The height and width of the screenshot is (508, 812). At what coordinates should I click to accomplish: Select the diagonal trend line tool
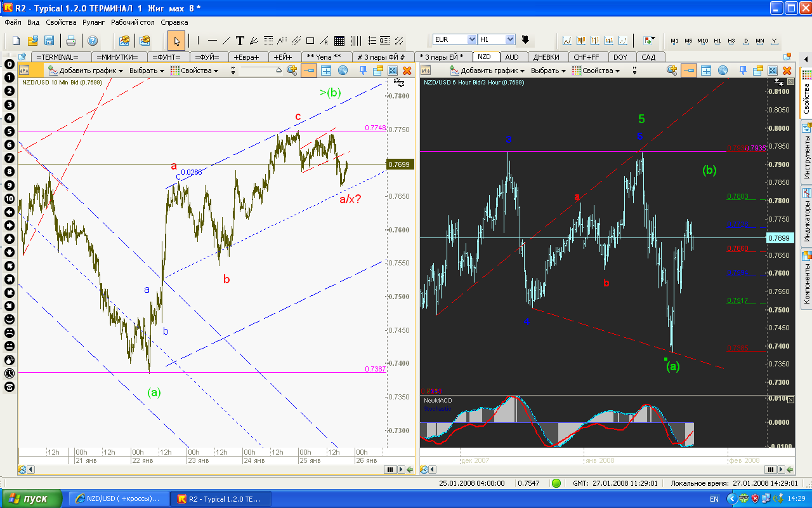tap(226, 41)
